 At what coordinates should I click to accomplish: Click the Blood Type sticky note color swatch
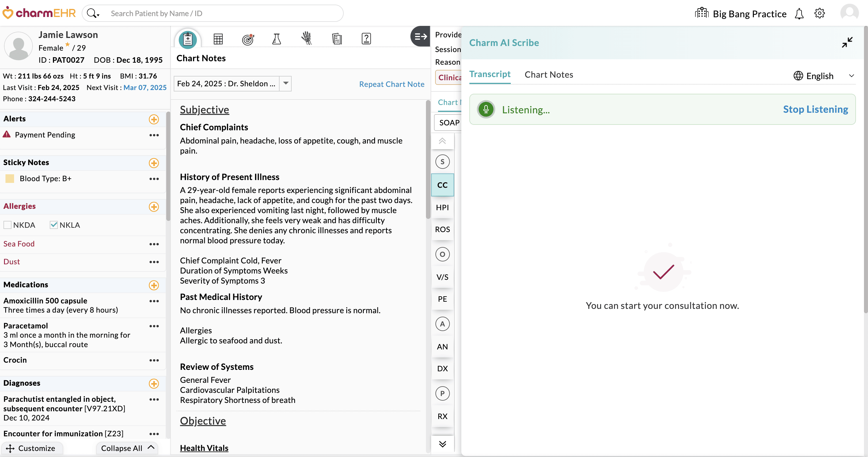10,179
